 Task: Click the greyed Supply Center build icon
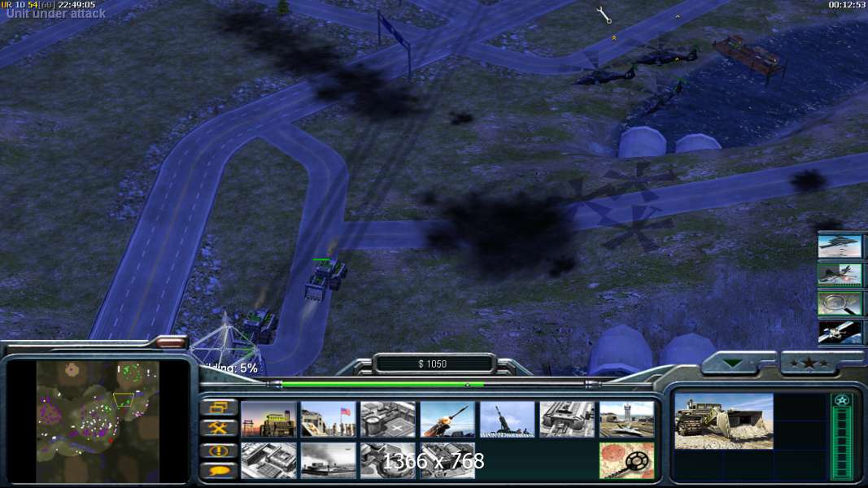pos(388,419)
